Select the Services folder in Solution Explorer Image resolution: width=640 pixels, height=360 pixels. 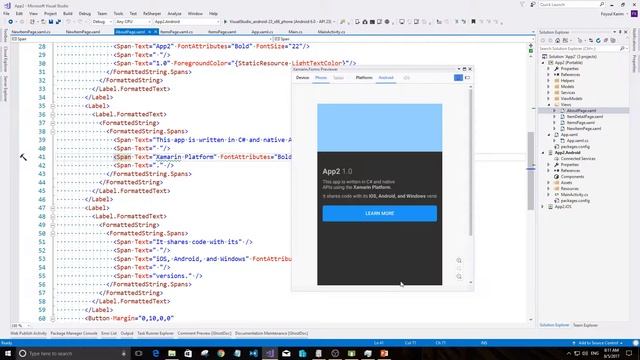(x=568, y=93)
